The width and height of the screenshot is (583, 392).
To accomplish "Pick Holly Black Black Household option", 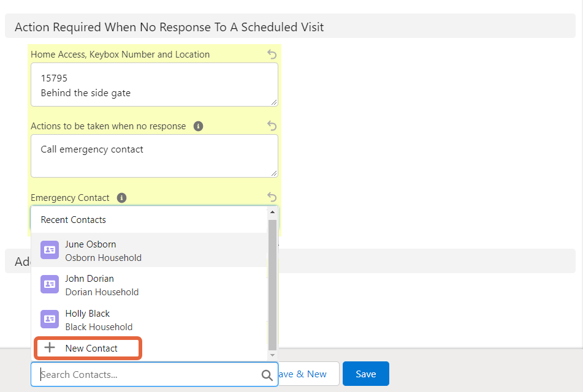I will point(149,320).
